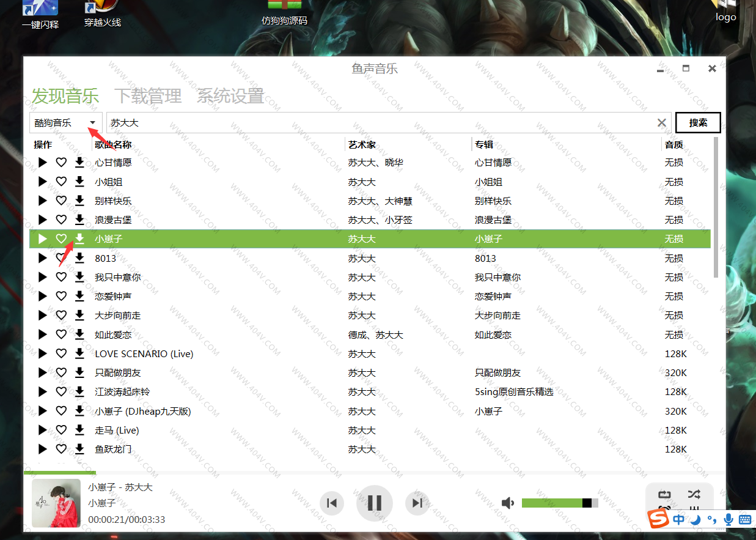Play the song 心甘情愿

pos(42,163)
